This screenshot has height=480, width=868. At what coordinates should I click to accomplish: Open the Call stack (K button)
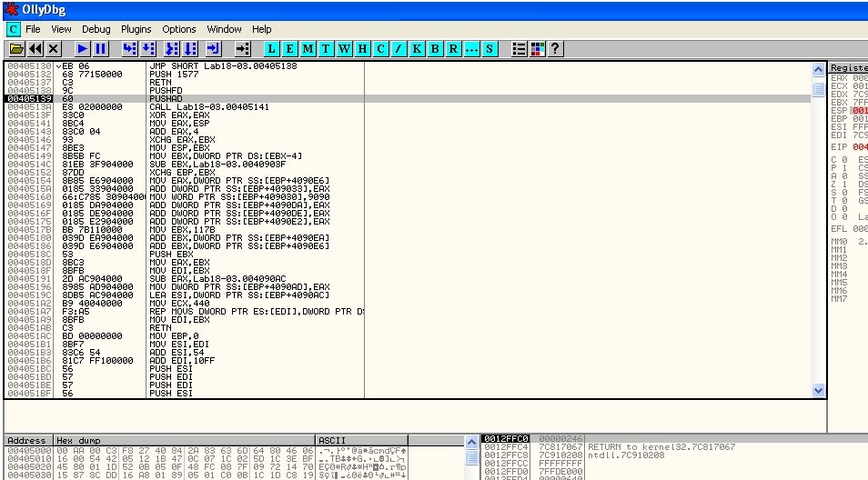click(x=417, y=48)
